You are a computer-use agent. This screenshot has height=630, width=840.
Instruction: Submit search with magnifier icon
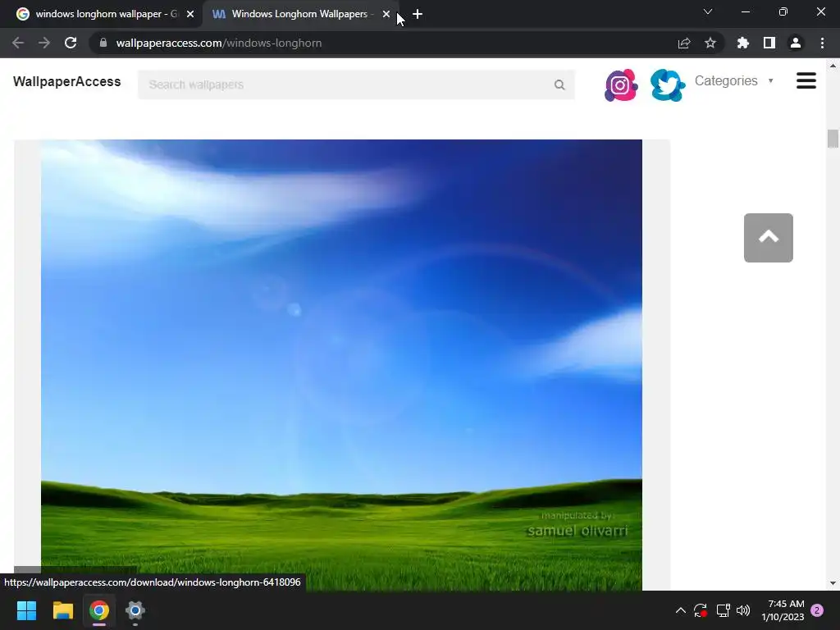pyautogui.click(x=559, y=84)
